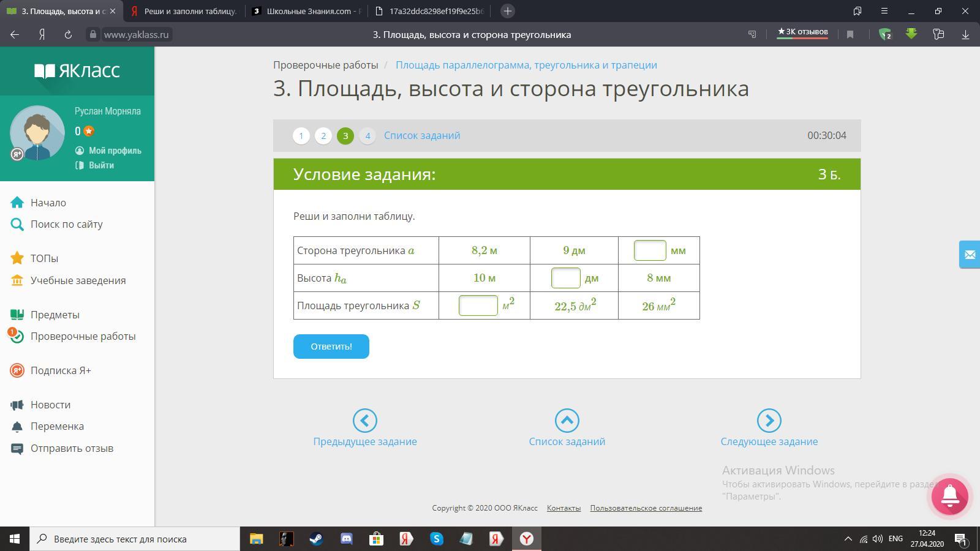
Task: Click the triangle area S input field
Action: (478, 305)
